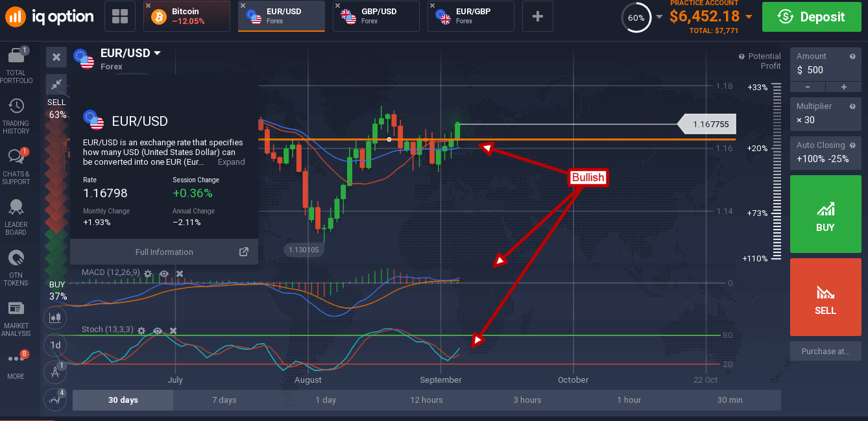Viewport: 868px width, 421px height.
Task: Add a new asset tab with plus
Action: [538, 16]
